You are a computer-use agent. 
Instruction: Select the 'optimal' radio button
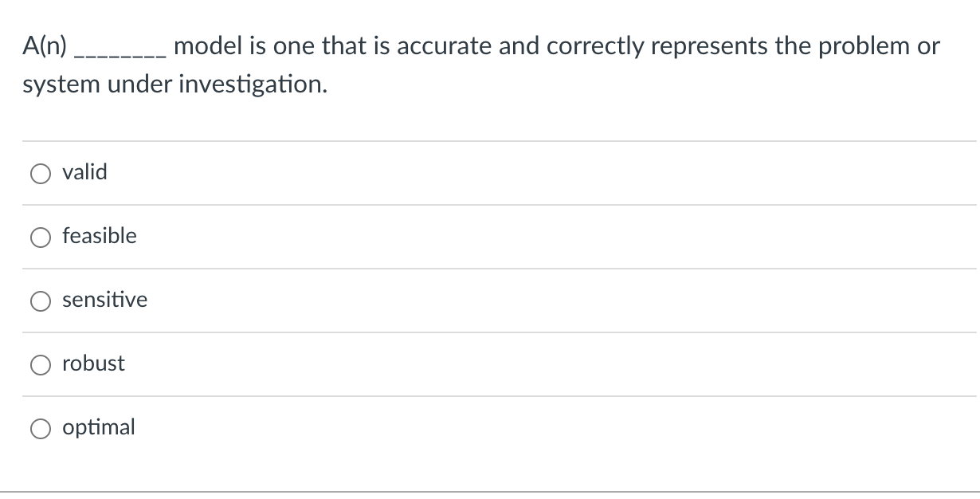click(41, 429)
